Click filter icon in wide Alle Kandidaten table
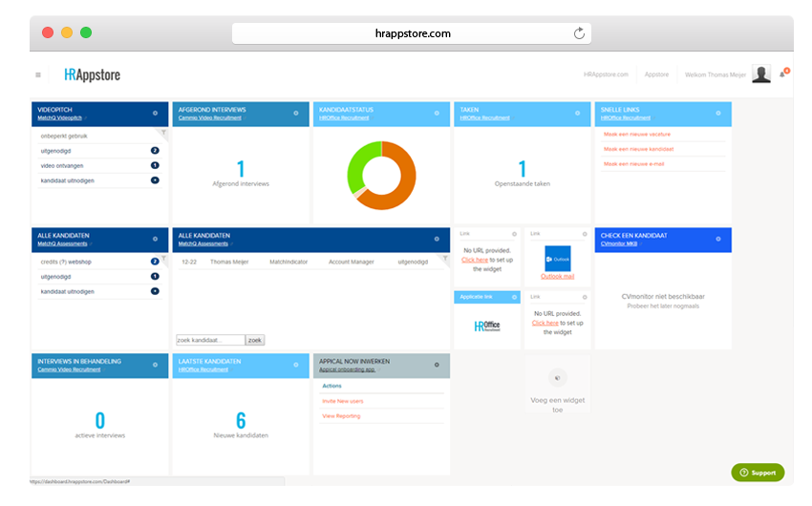This screenshot has width=812, height=506. pos(445,258)
